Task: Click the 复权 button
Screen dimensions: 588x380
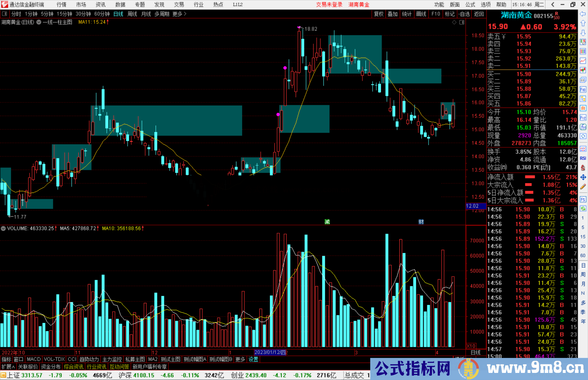Action: (378, 14)
